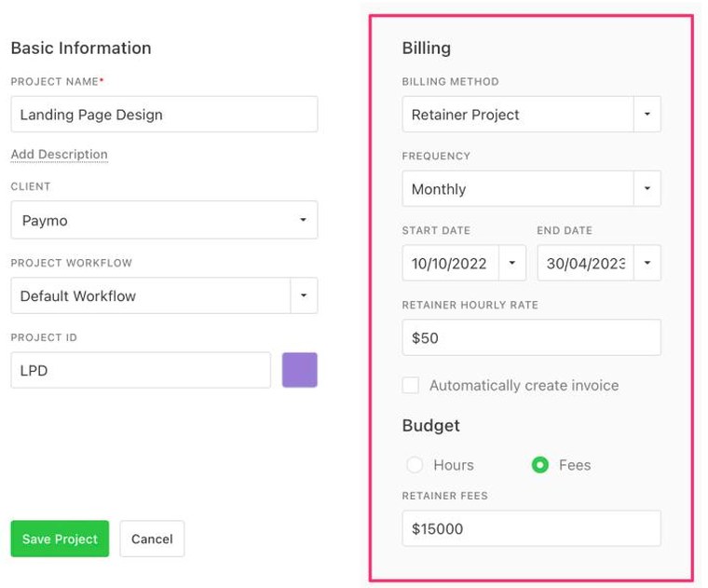Click the Project Name input field

pos(164,115)
